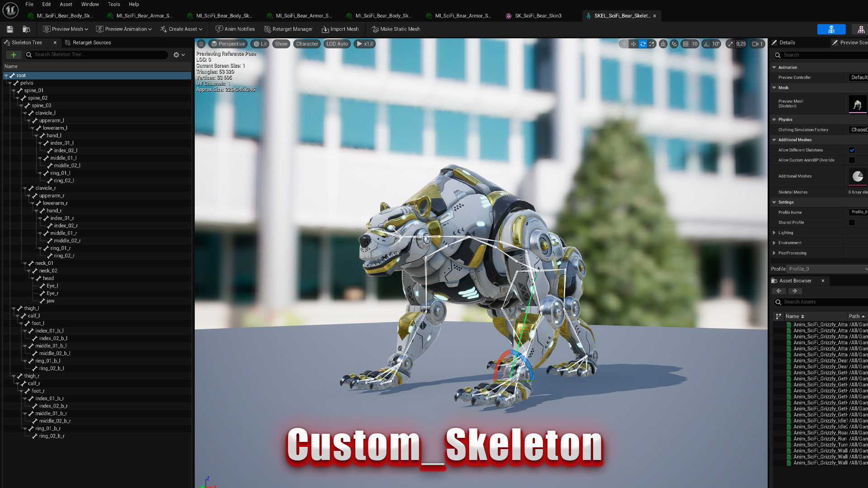Expand the Lighting section
Image resolution: width=868 pixels, height=488 pixels.
(774, 233)
